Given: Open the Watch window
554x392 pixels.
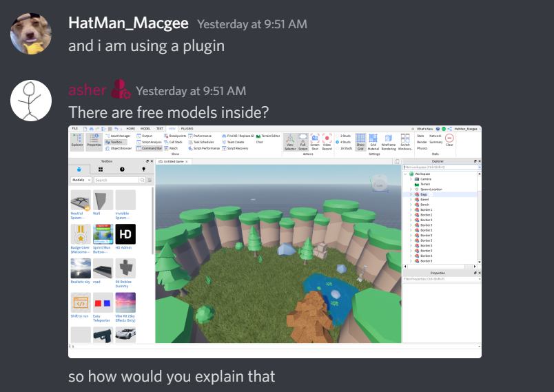Looking at the screenshot, I should [x=171, y=148].
